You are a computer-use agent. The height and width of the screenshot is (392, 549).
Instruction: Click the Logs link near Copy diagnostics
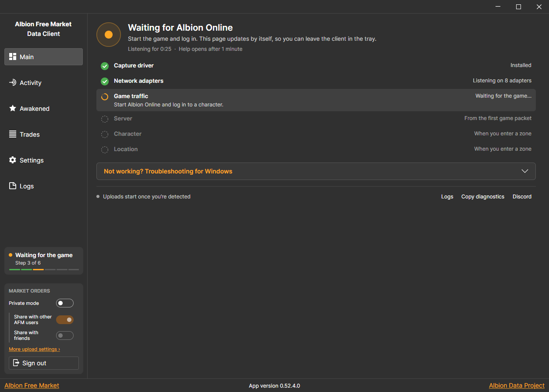click(447, 197)
